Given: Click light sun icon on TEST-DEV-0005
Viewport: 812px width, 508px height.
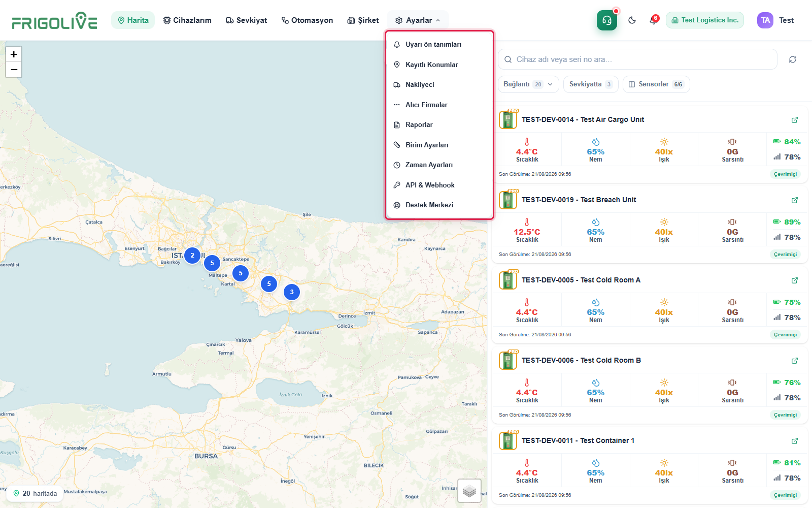Looking at the screenshot, I should coord(664,303).
